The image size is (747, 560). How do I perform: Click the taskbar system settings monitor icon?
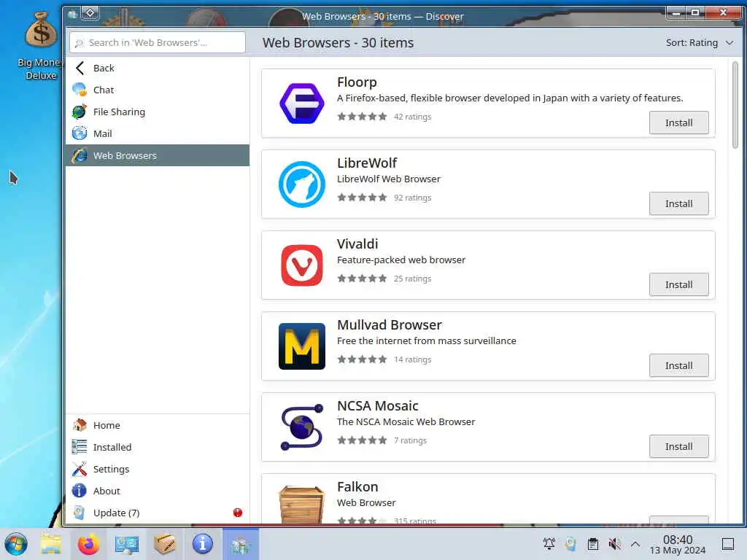127,544
